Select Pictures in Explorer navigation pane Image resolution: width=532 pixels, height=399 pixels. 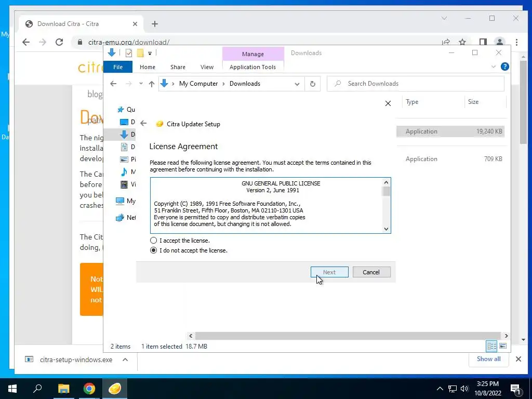(x=128, y=159)
